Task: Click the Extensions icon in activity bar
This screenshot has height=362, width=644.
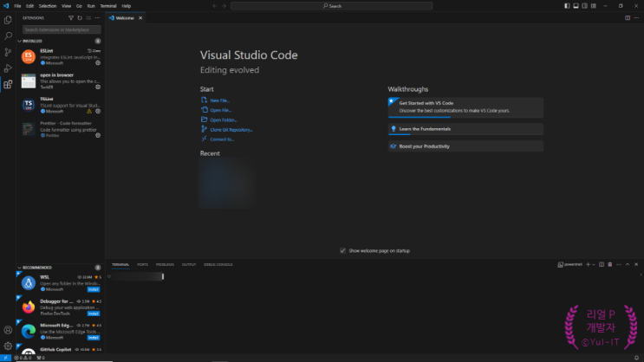Action: coord(8,85)
